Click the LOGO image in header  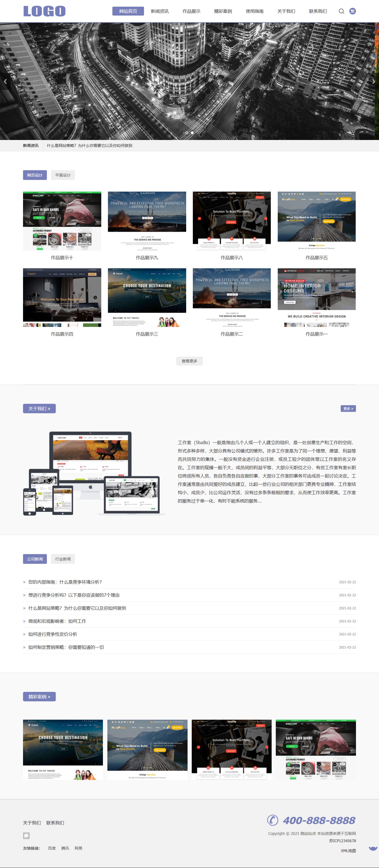(x=44, y=11)
